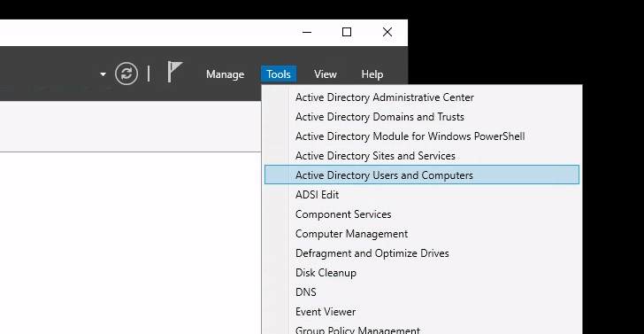Maximize the Server Manager window
Screen dimensions: 644x334
[x=347, y=32]
